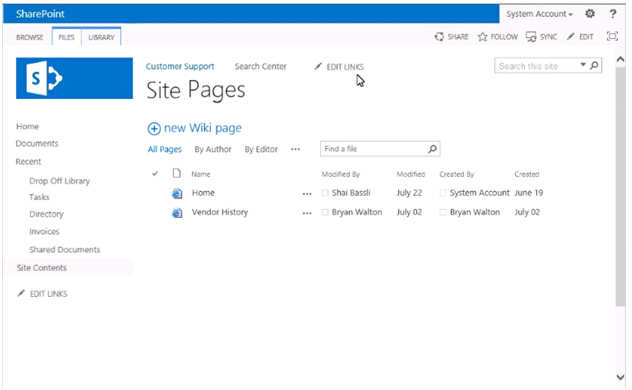Click the document type column icon
The image size is (632, 390).
pos(177,173)
